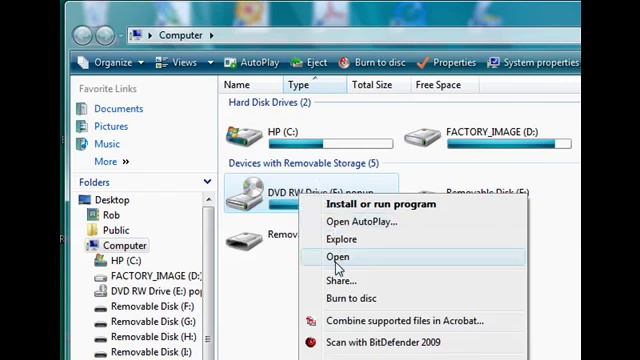Click AutoPlay in the toolbar
This screenshot has width=640, height=360.
pyautogui.click(x=252, y=62)
